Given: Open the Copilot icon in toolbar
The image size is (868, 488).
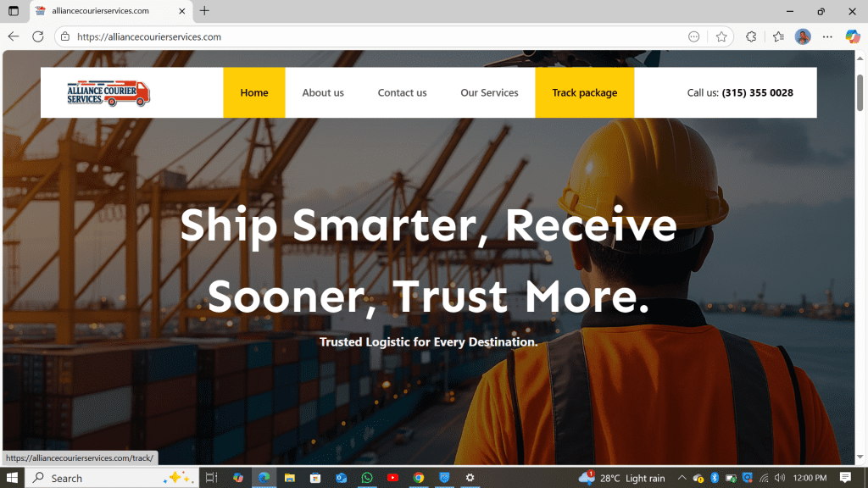Looking at the screenshot, I should click(853, 36).
